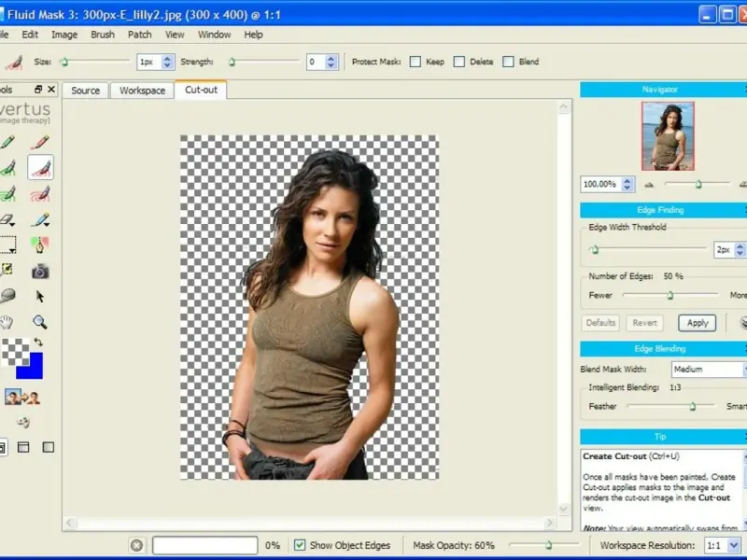This screenshot has width=747, height=560.
Task: Switch to the Workspace tab
Action: tap(142, 91)
